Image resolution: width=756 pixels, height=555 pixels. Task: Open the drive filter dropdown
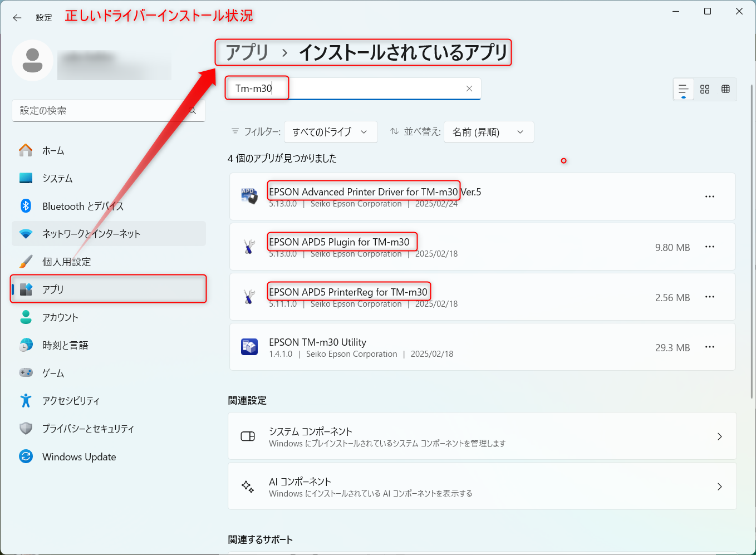point(331,132)
